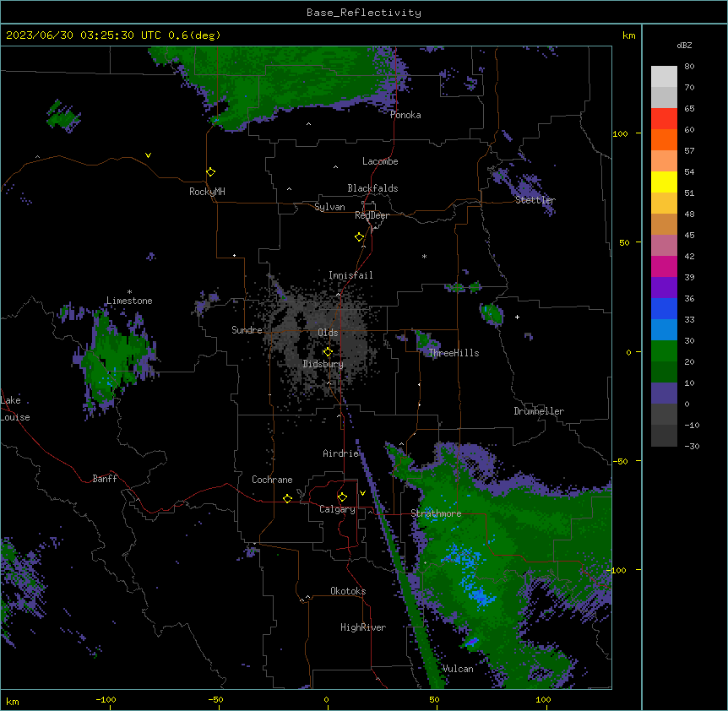Click the ThreeHills label
Image resolution: width=728 pixels, height=711 pixels.
click(x=454, y=353)
